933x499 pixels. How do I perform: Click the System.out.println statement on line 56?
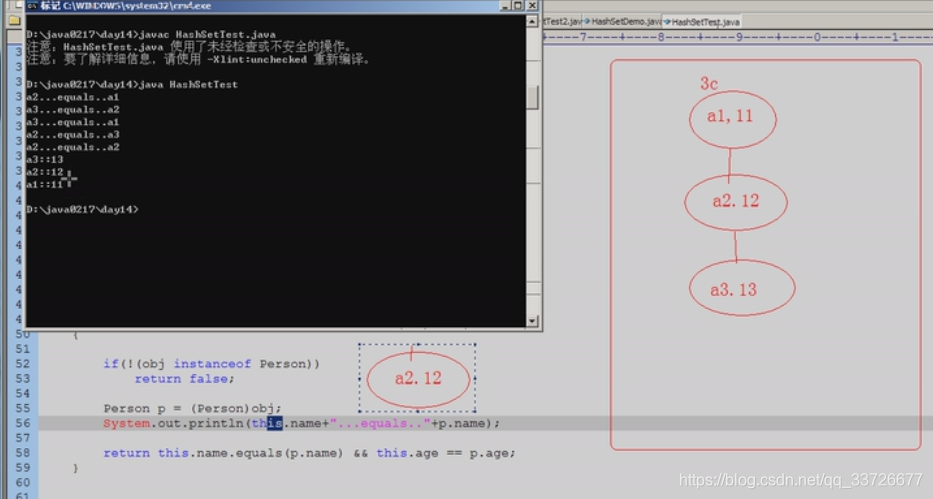click(301, 423)
